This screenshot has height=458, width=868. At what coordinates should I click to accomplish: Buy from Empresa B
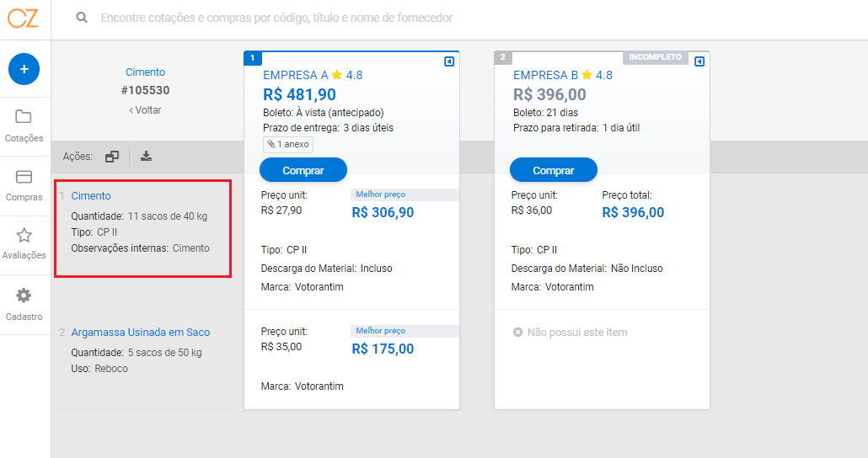pyautogui.click(x=554, y=170)
